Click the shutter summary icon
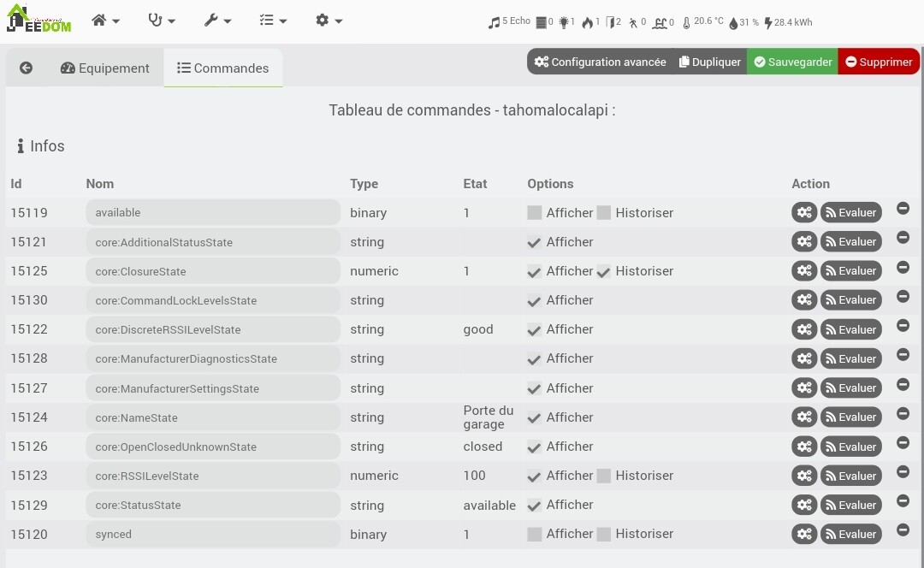 pos(541,22)
